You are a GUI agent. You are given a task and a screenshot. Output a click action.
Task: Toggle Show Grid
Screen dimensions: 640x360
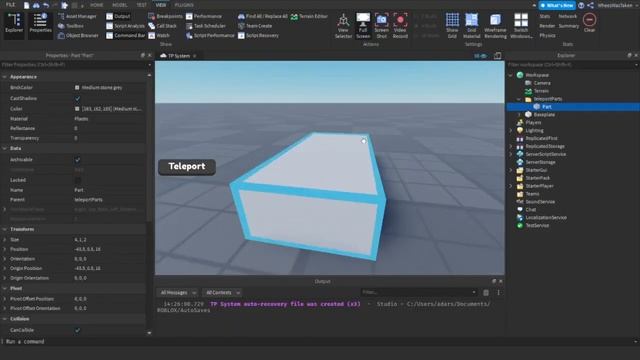pyautogui.click(x=452, y=25)
